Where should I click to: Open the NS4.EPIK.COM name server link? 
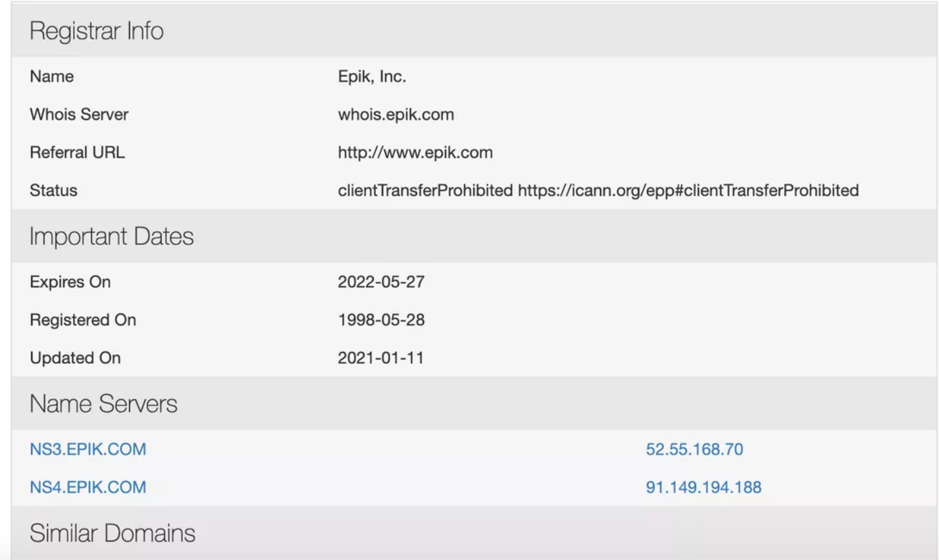click(x=88, y=487)
